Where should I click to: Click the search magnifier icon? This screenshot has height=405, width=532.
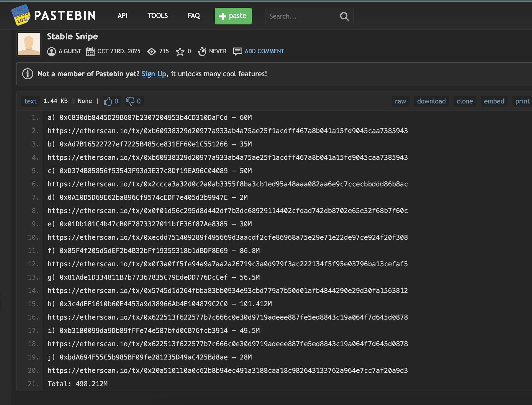[x=344, y=16]
